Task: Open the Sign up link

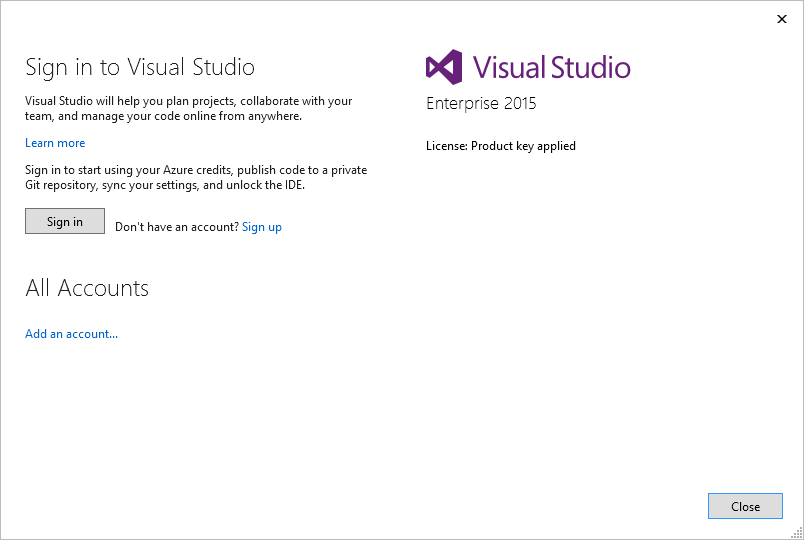Action: 262,227
